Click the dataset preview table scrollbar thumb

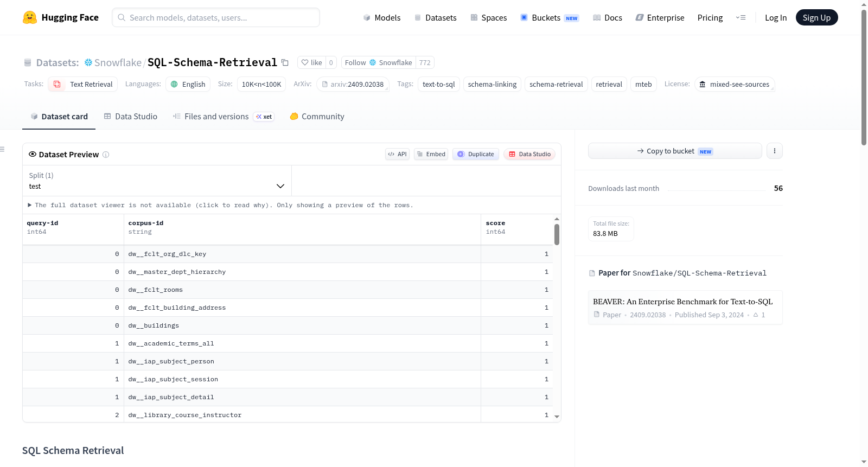557,234
